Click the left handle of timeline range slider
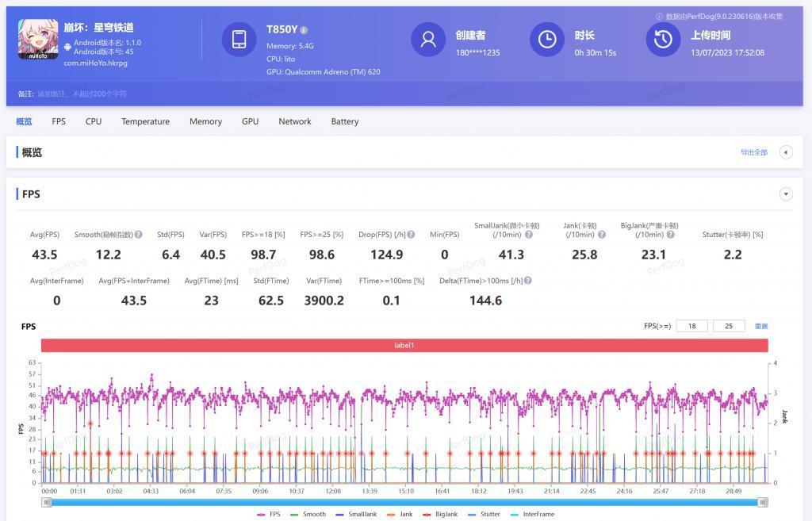This screenshot has width=812, height=521. pyautogui.click(x=47, y=502)
